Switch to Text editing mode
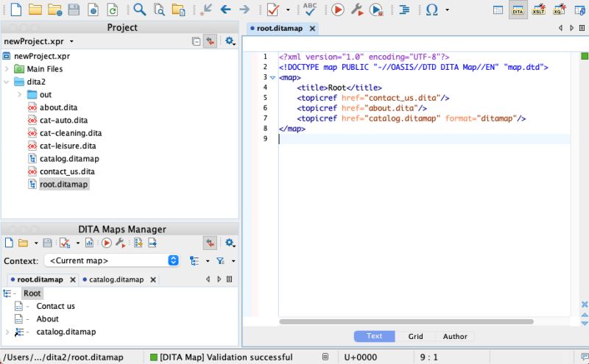This screenshot has height=364, width=589. coord(374,336)
